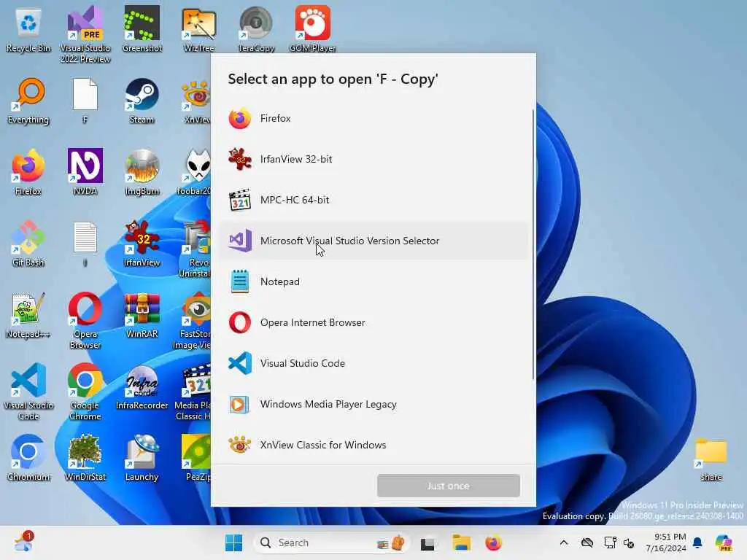Open Firefox from the taskbar
The height and width of the screenshot is (560, 747).
tap(494, 542)
